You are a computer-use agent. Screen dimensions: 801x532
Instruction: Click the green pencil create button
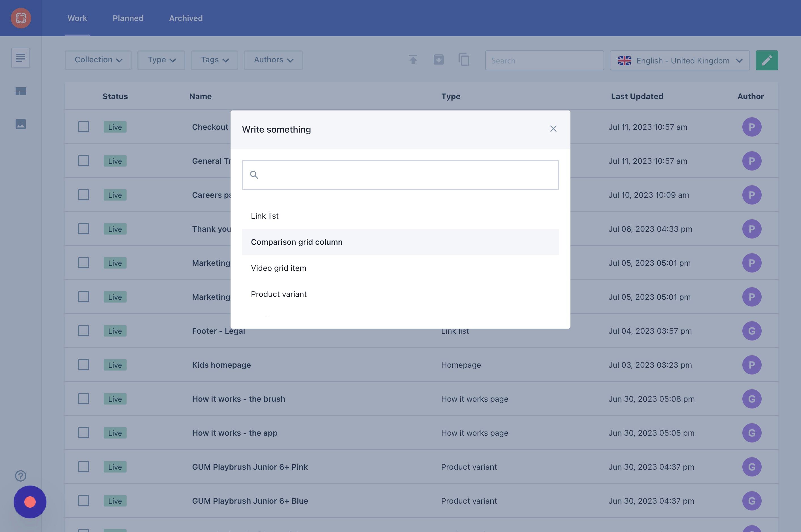[x=766, y=60]
